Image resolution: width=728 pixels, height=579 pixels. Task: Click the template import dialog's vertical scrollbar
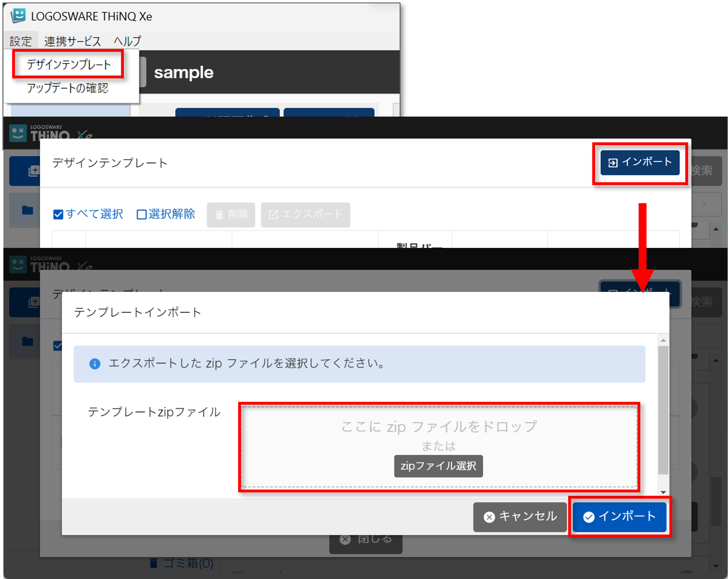[663, 410]
